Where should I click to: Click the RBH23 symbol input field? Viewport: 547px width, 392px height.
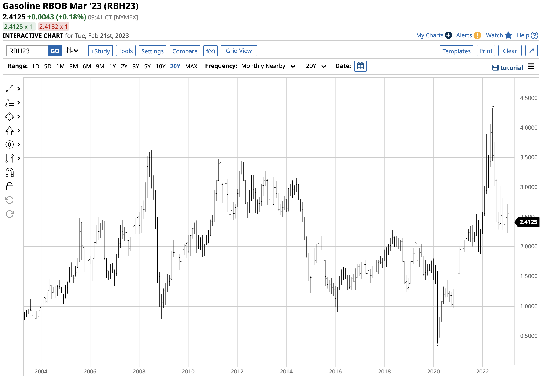(27, 51)
